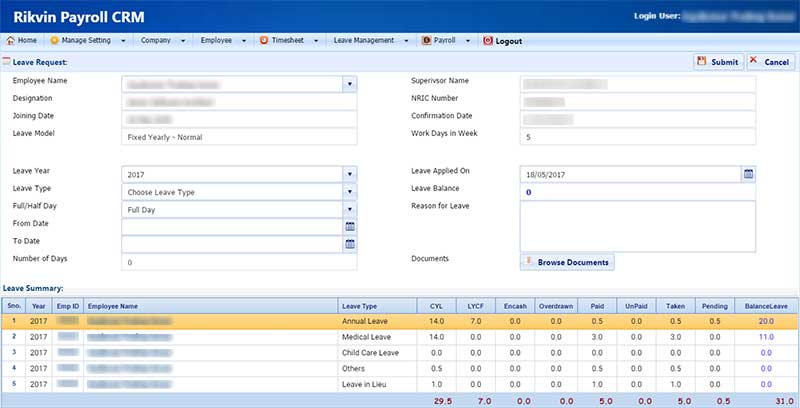Click the Submit button
This screenshot has width=800, height=408.
point(718,62)
